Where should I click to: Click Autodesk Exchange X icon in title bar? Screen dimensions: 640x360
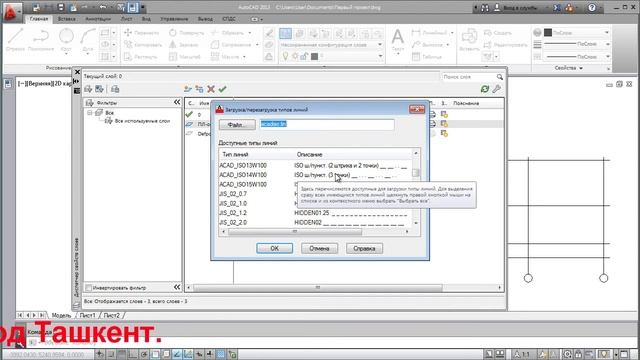pos(557,8)
